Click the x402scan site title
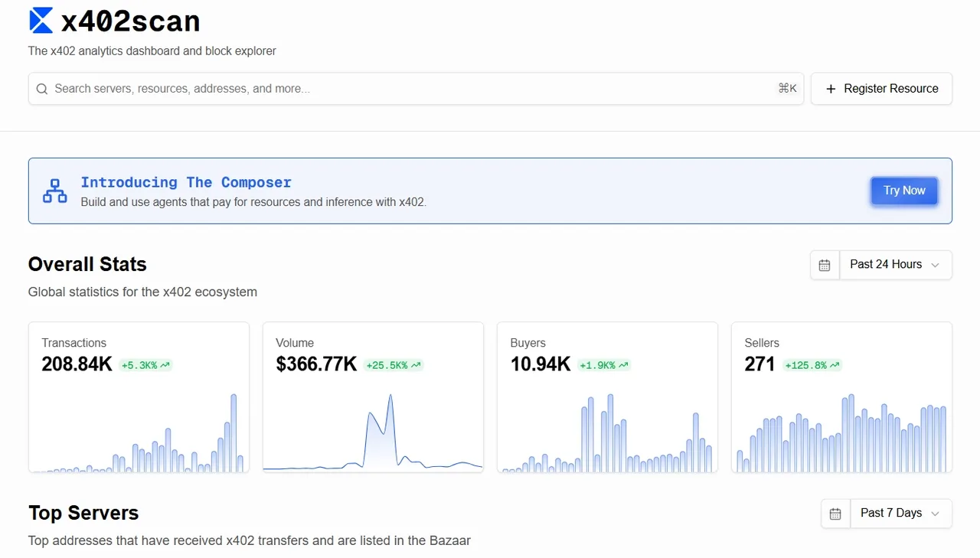The image size is (980, 558). (x=130, y=21)
